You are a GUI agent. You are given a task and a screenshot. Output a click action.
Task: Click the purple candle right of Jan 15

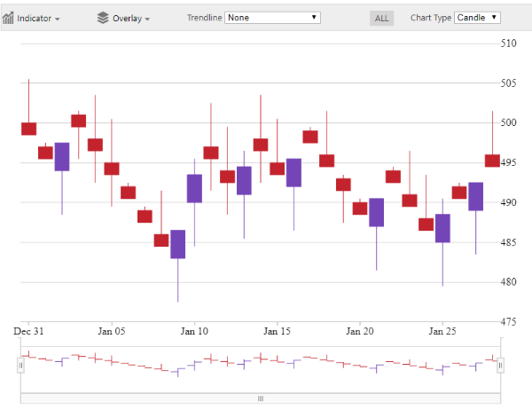click(x=293, y=172)
